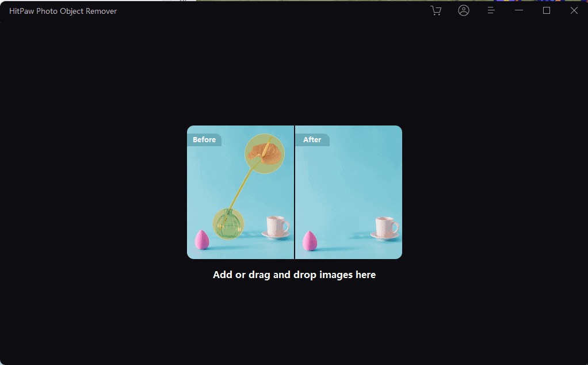Close the HitPaw Photo Object Remover window
This screenshot has height=365, width=588.
[x=574, y=10]
